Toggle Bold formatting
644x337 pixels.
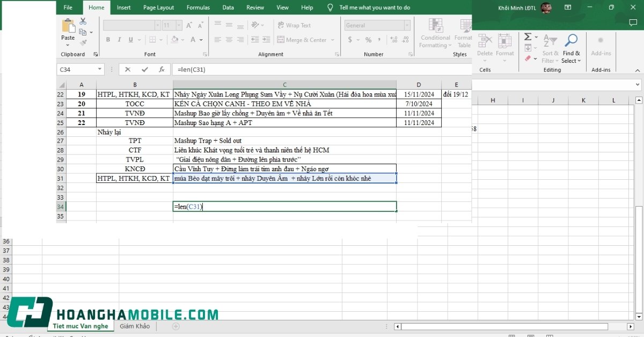108,40
